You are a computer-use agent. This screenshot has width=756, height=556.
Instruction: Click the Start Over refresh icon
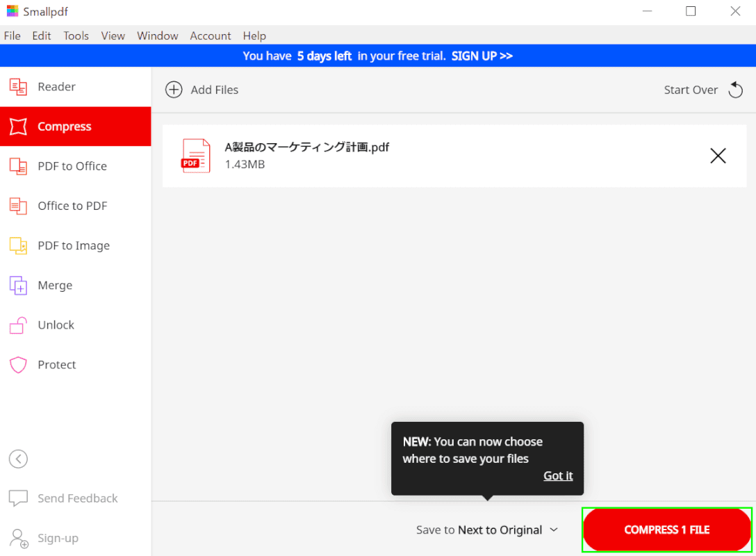[736, 90]
